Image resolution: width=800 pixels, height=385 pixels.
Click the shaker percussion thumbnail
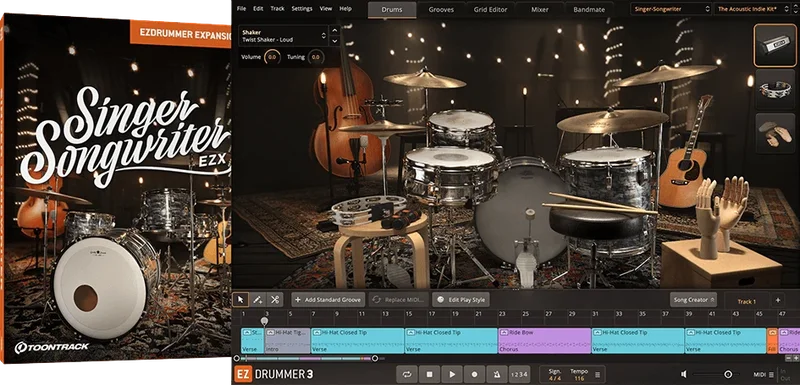(x=775, y=45)
